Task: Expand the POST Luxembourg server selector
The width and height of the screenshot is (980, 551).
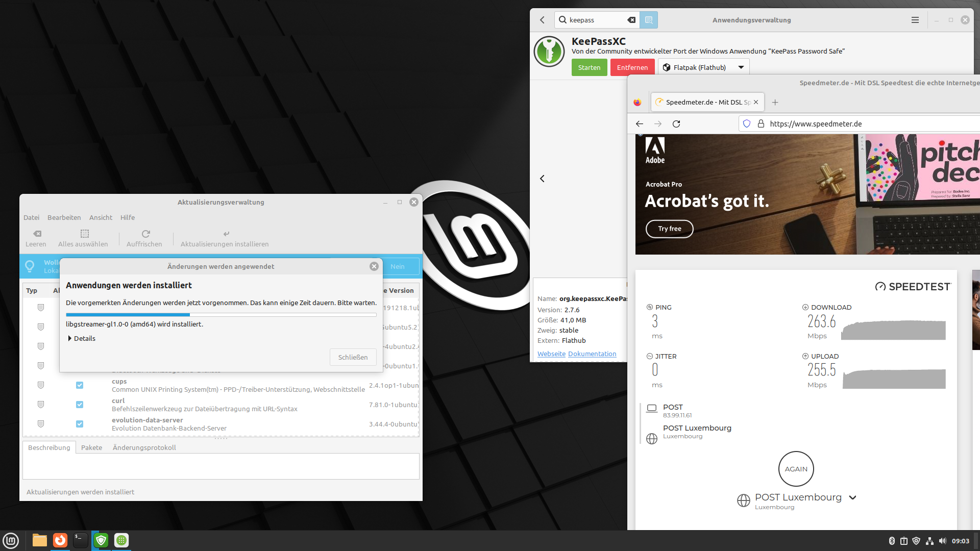Action: pos(852,498)
